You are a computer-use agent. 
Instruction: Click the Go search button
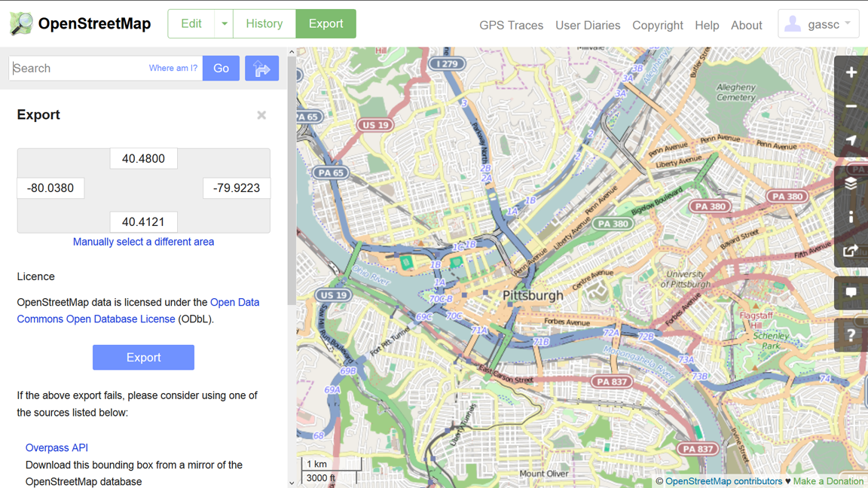(221, 69)
